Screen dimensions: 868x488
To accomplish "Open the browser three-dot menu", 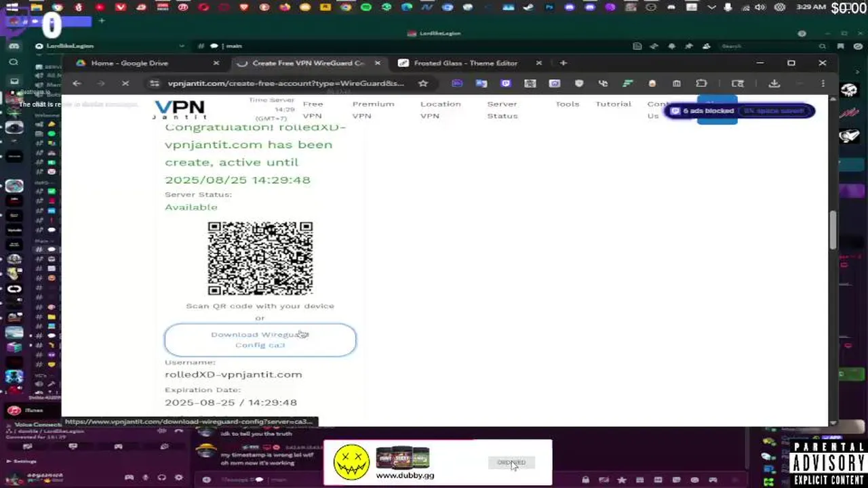I will (x=823, y=83).
